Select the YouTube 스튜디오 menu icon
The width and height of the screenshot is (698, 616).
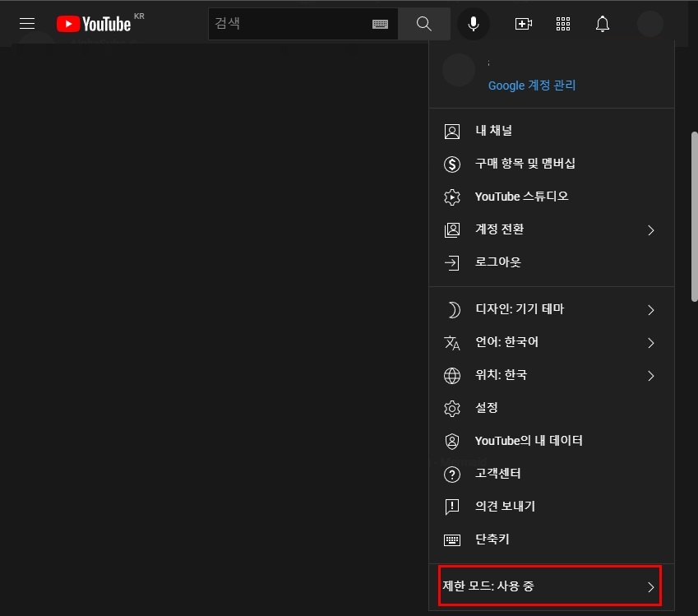click(452, 197)
